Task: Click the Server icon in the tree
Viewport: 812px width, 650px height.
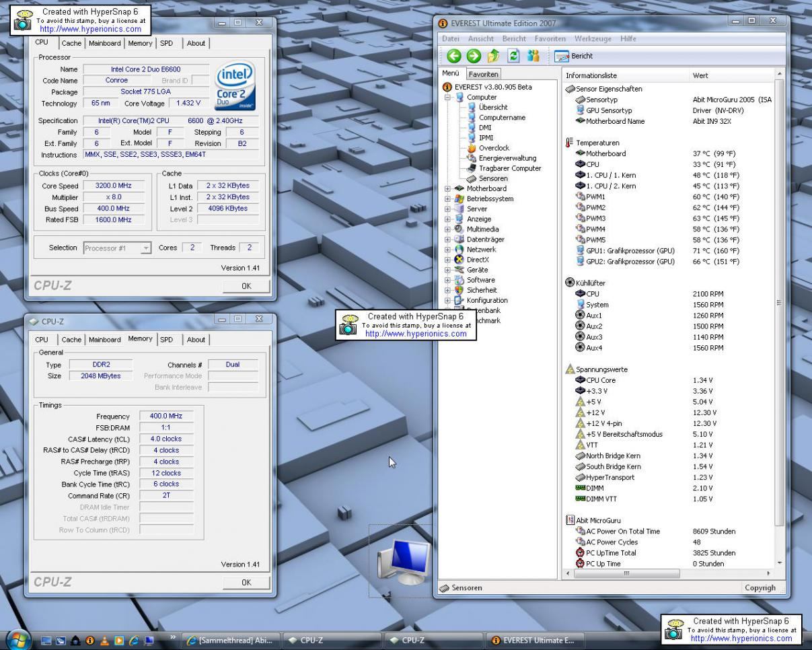Action: click(459, 209)
